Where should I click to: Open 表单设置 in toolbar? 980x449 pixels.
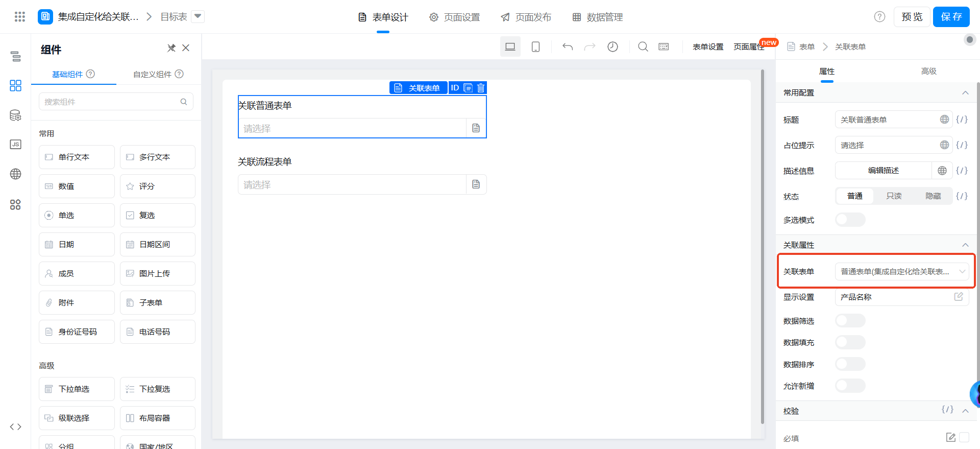pyautogui.click(x=708, y=46)
